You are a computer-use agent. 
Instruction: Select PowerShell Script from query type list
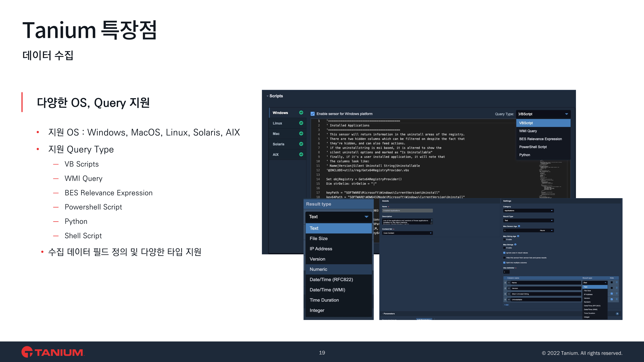click(533, 147)
